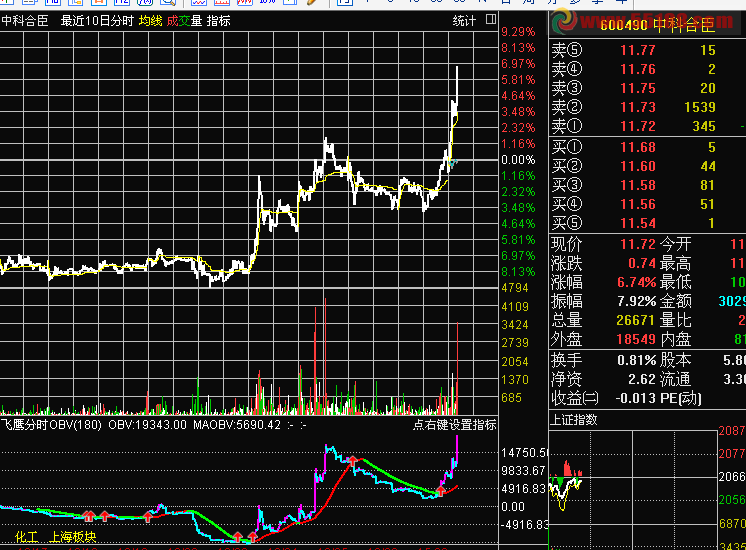Click the 金额 label

click(675, 301)
